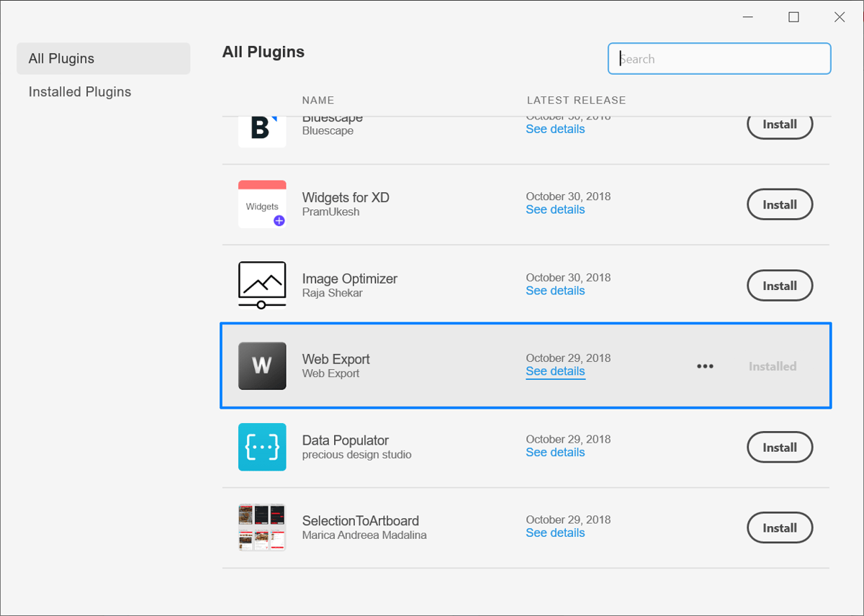See details of the Image Optimizer plugin
This screenshot has width=864, height=616.
[x=555, y=290]
